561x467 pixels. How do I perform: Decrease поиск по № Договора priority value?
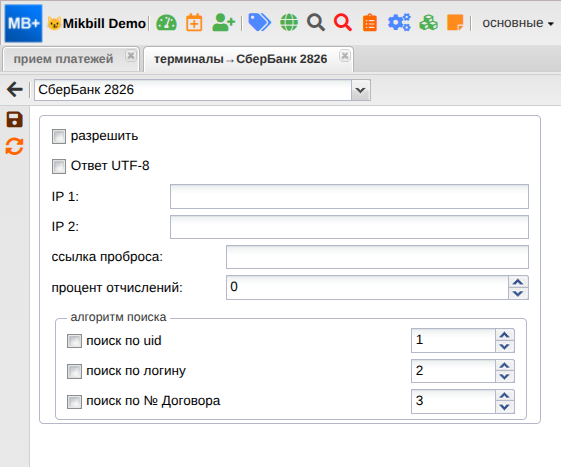tap(505, 407)
